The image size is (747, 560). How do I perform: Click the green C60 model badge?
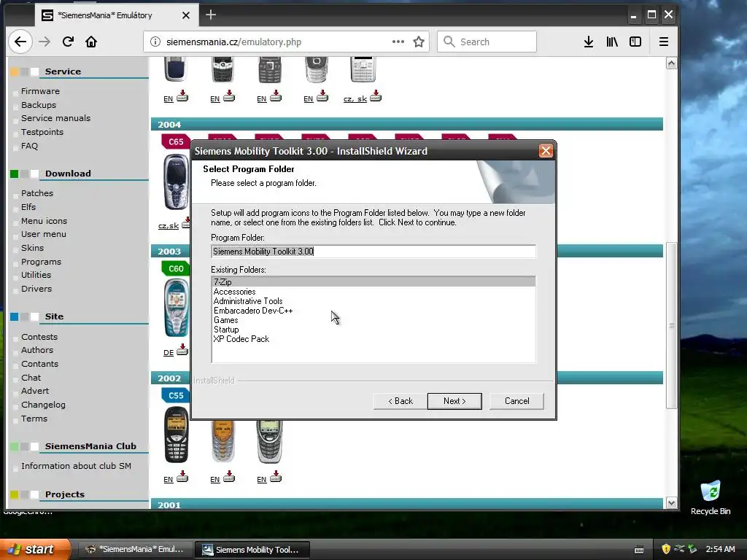tap(175, 268)
